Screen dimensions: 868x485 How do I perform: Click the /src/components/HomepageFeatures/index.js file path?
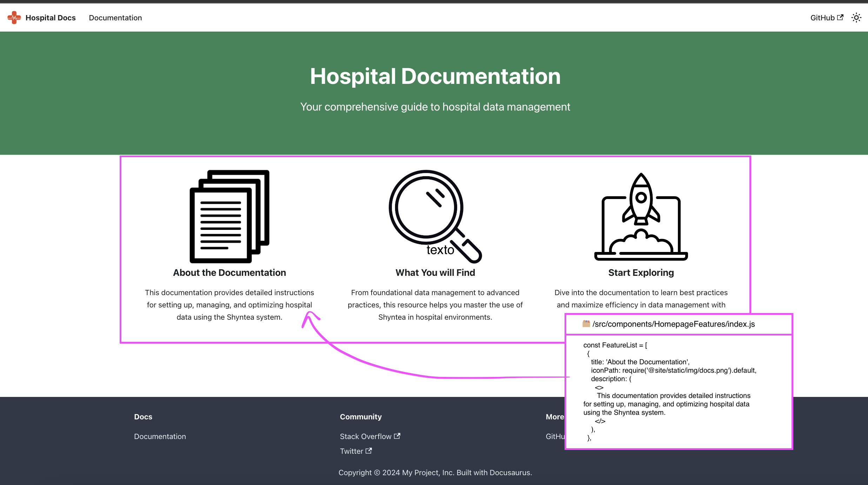point(673,324)
